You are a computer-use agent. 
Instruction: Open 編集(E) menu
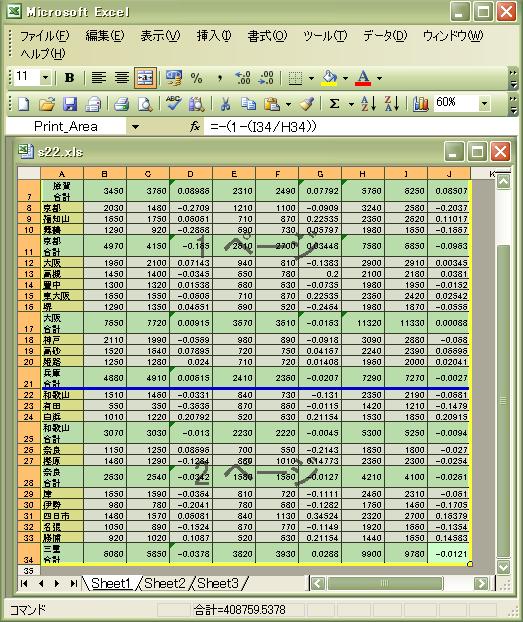105,36
